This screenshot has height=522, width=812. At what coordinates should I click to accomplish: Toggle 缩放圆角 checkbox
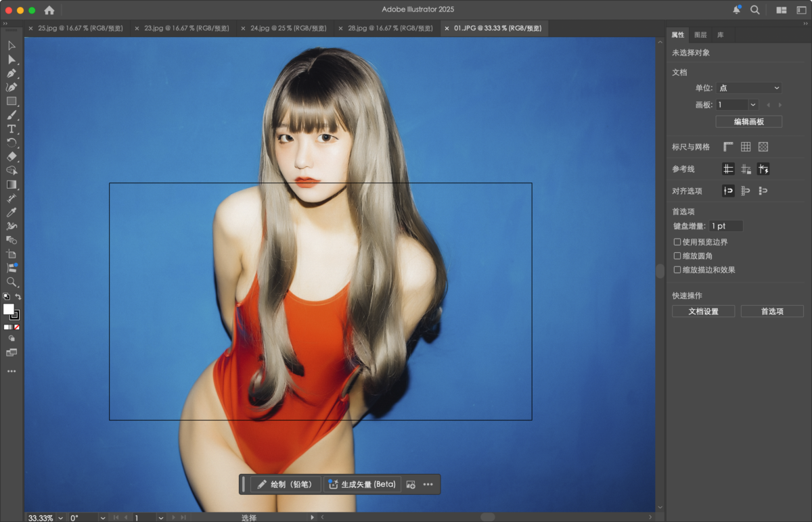click(x=677, y=256)
